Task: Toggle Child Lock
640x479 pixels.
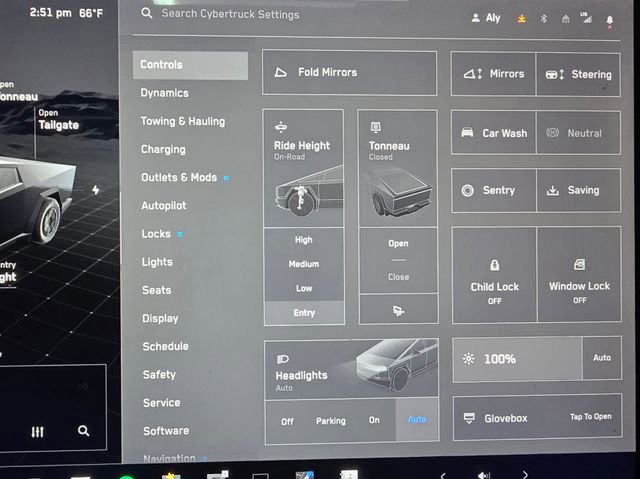Action: 494,275
